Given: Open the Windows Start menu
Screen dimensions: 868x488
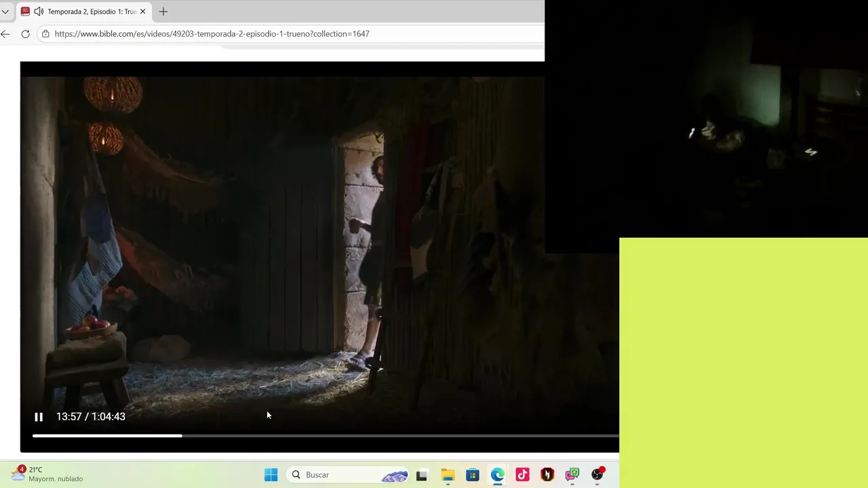Looking at the screenshot, I should click(271, 474).
